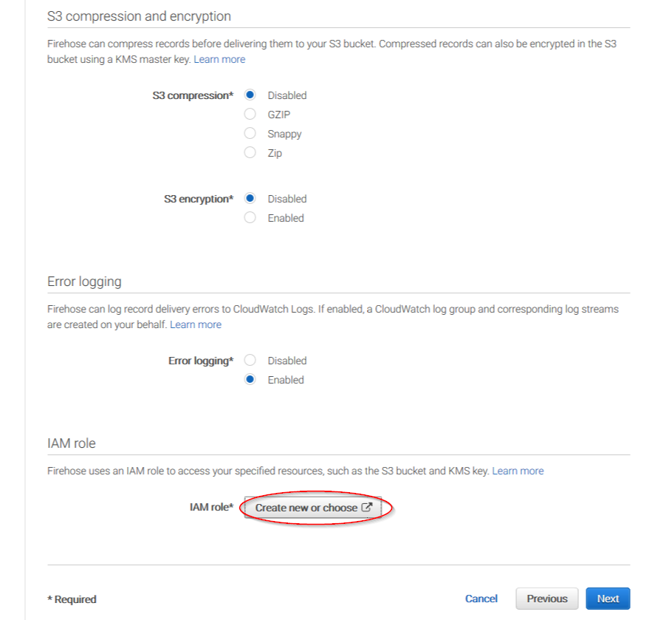The width and height of the screenshot is (672, 620).
Task: Select Enabled for error logging
Action: coord(250,379)
